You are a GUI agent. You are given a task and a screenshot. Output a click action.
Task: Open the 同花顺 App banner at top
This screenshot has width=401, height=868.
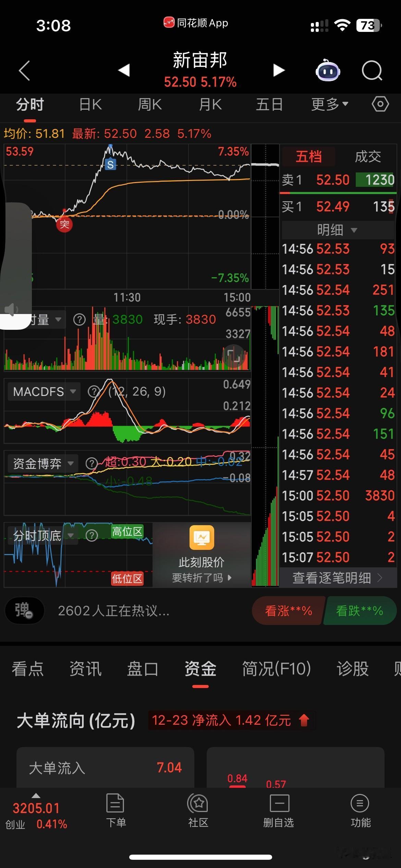[x=196, y=23]
